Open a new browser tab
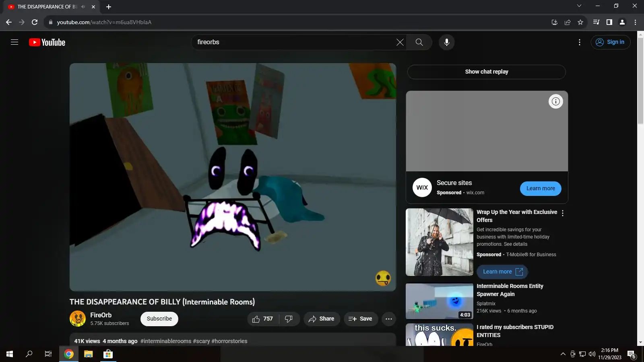Viewport: 644px width, 362px height. point(109,7)
